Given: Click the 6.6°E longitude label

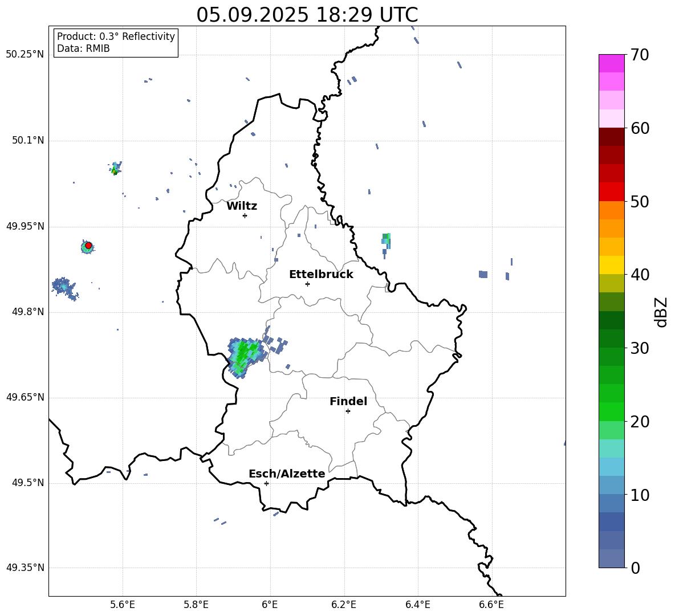Looking at the screenshot, I should tap(491, 605).
